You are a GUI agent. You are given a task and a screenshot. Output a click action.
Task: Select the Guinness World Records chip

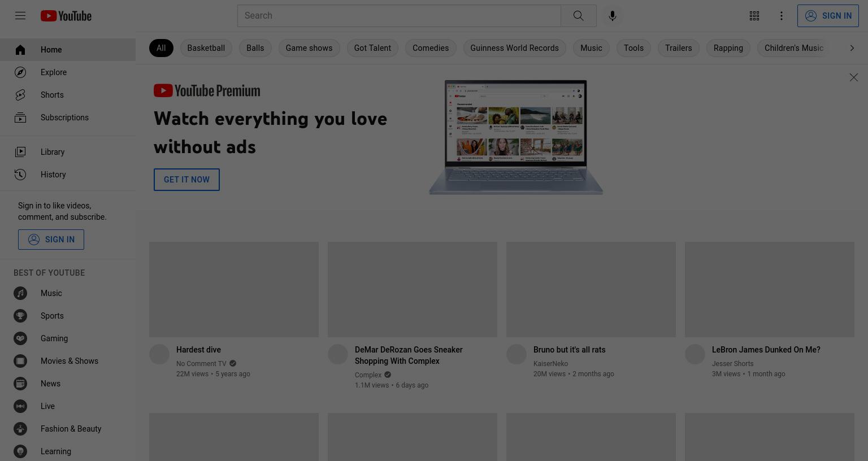point(515,48)
